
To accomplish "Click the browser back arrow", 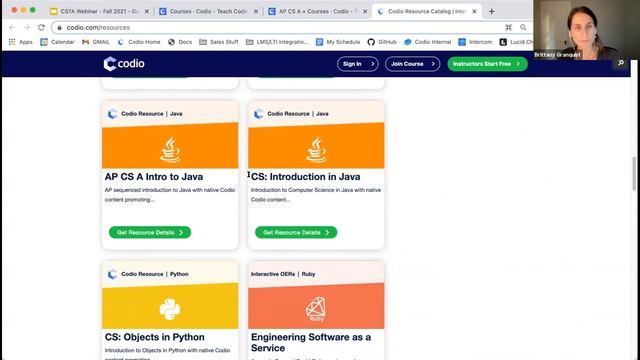I will pos(12,27).
